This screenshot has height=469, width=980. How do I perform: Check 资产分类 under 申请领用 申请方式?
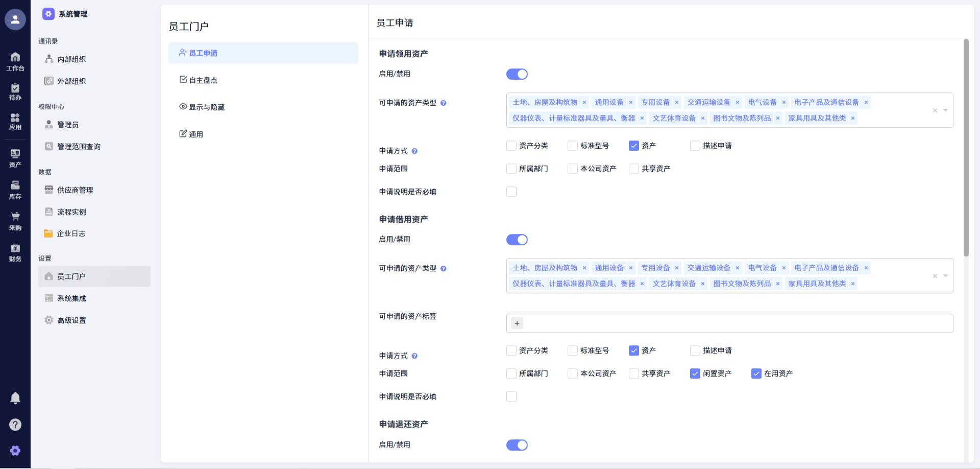[x=511, y=146]
